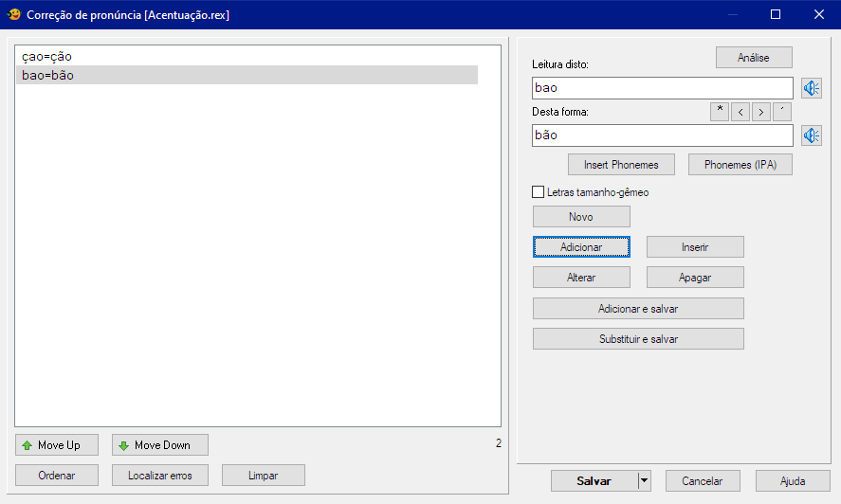This screenshot has width=841, height=504.
Task: Move the selected entry up
Action: (58, 445)
